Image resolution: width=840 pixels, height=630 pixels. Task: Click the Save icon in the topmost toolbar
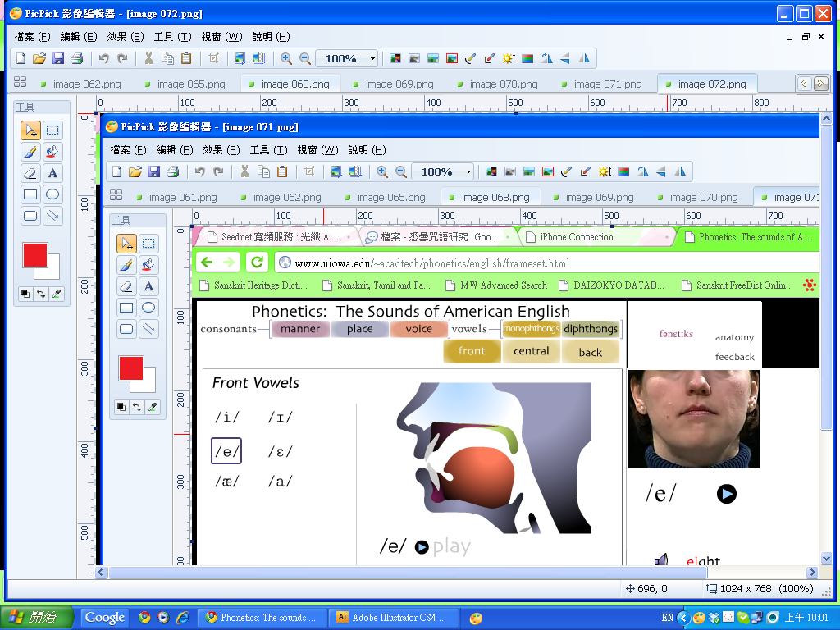click(58, 58)
